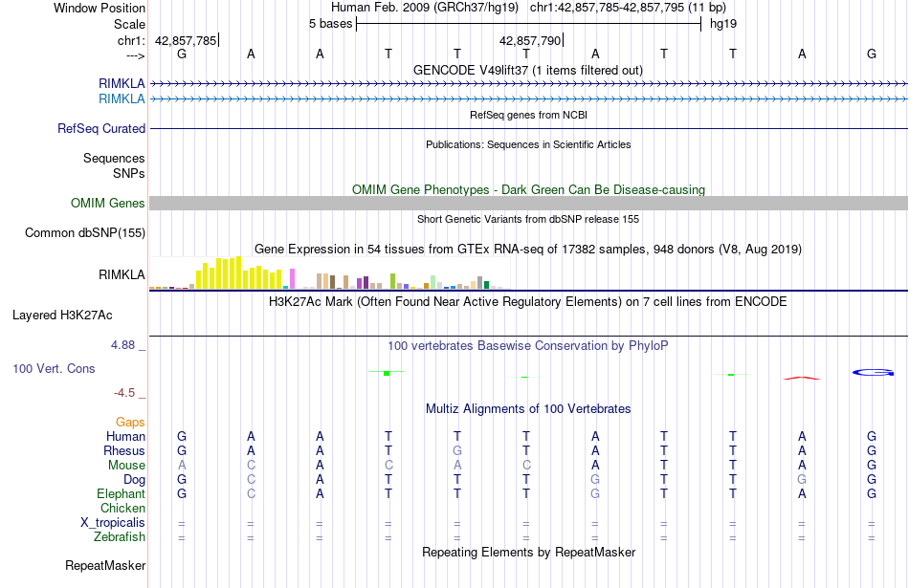Click the -4.5 PhyloP lower limit value
The width and height of the screenshot is (909, 588).
click(124, 393)
